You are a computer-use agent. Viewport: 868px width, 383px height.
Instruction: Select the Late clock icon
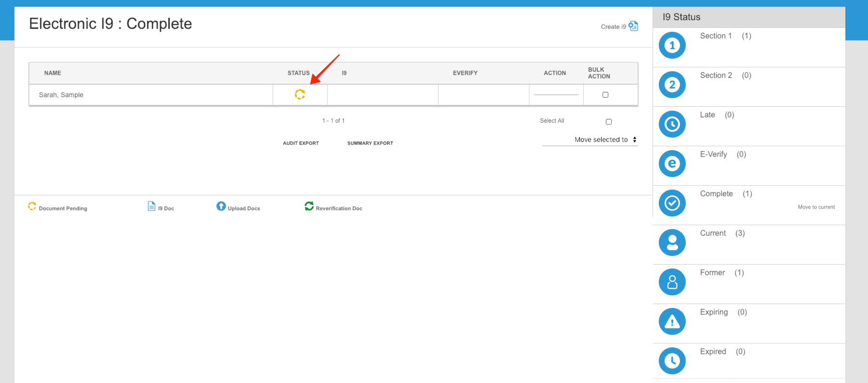point(672,124)
